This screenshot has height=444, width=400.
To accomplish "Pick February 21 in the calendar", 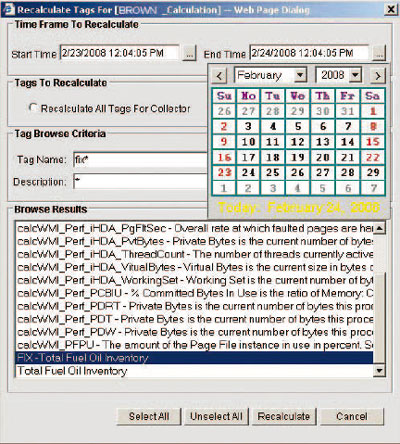I will [x=348, y=157].
